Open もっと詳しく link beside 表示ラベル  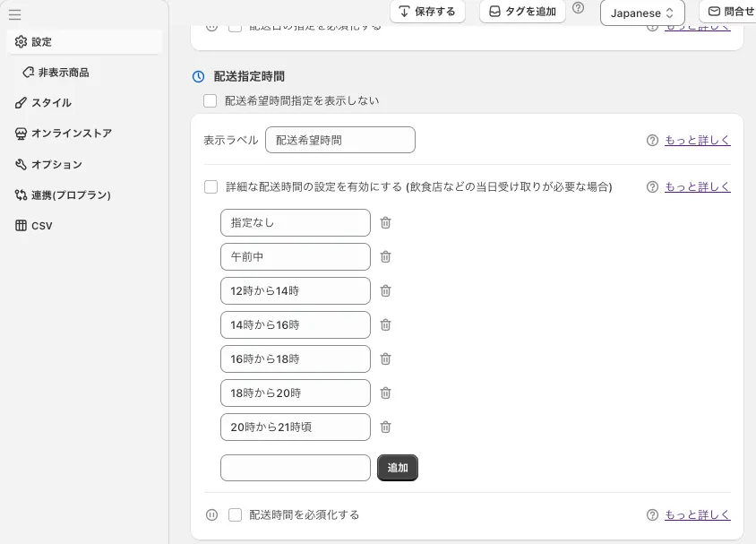pos(697,141)
